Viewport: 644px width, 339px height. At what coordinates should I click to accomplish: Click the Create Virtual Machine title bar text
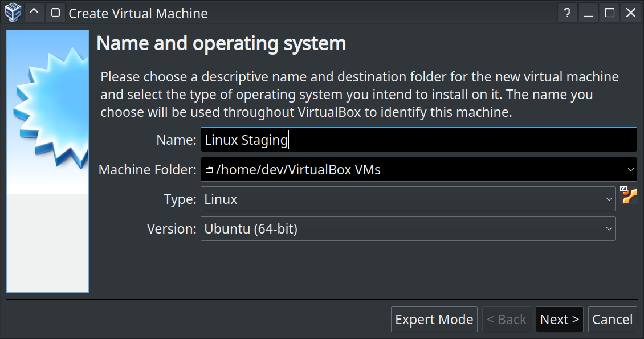point(138,13)
